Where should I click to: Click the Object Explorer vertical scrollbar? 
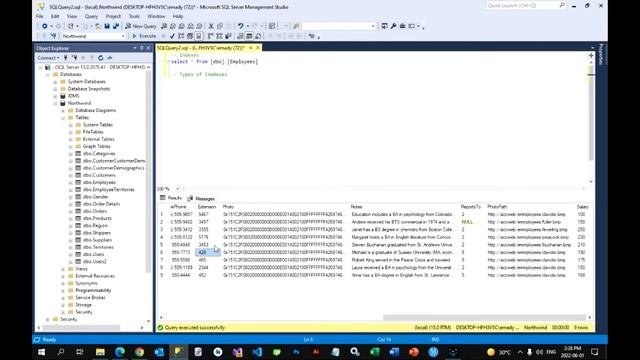149,171
